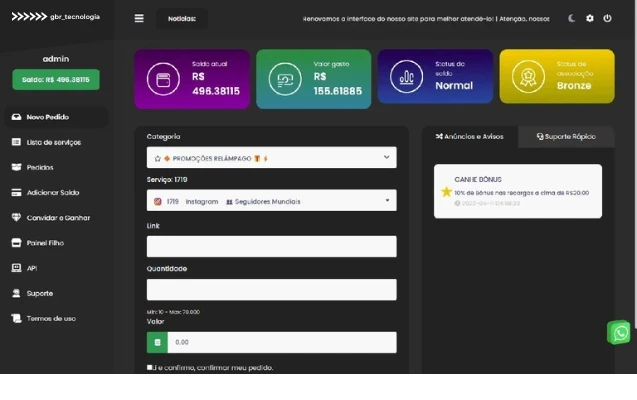Click the Status do saldo icon
Image resolution: width=637 pixels, height=400 pixels.
[x=406, y=79]
